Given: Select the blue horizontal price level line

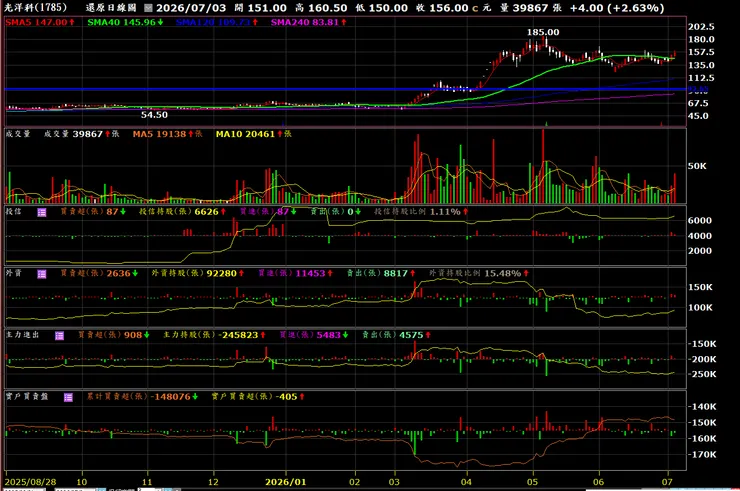Looking at the screenshot, I should (x=345, y=89).
